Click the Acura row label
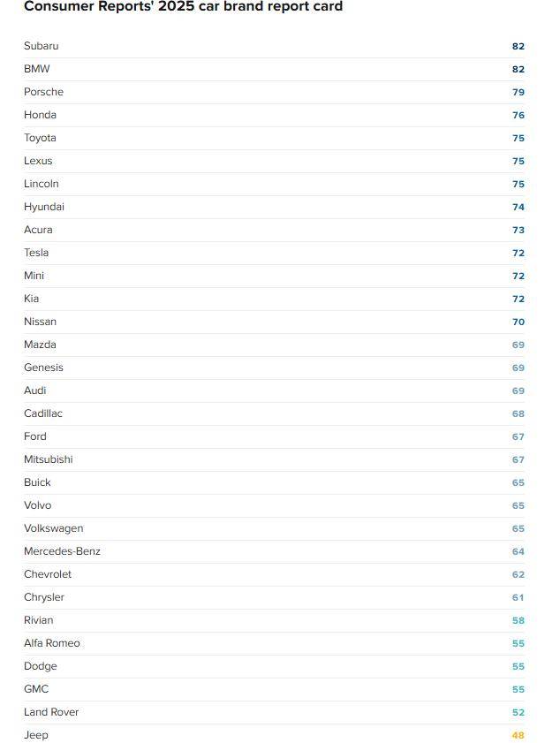This screenshot has width=560, height=743. click(38, 230)
